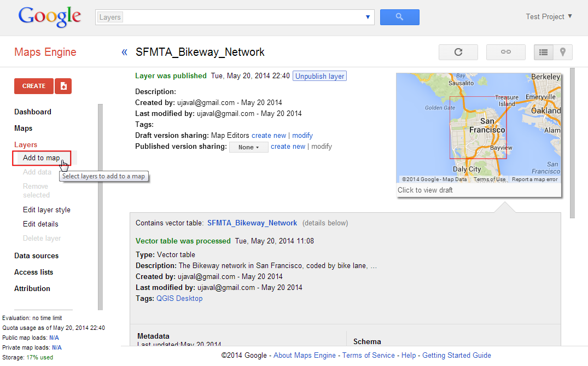Click the QGIS Desktop tag link
Screen dimensions: 588x366
(x=179, y=298)
